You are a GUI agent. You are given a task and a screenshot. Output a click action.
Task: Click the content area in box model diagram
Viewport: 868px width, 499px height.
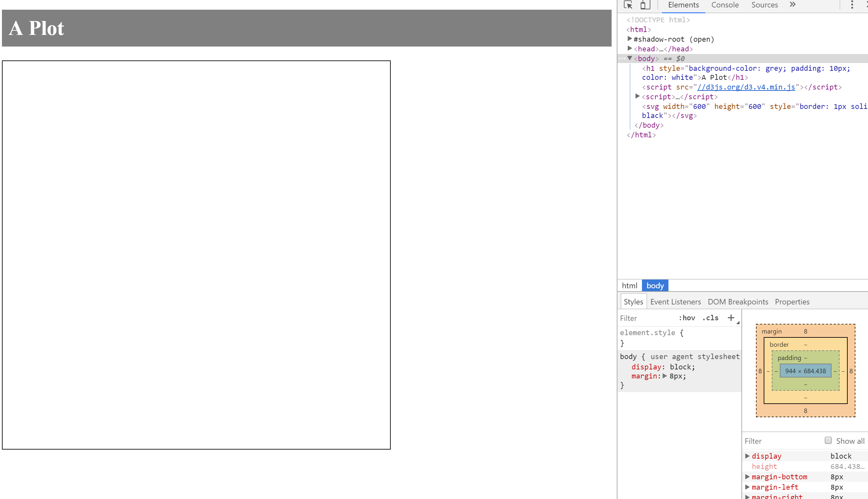[806, 371]
